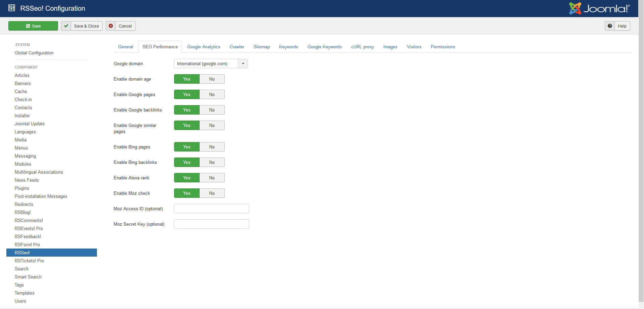Open Menus component configuration

coord(21,148)
